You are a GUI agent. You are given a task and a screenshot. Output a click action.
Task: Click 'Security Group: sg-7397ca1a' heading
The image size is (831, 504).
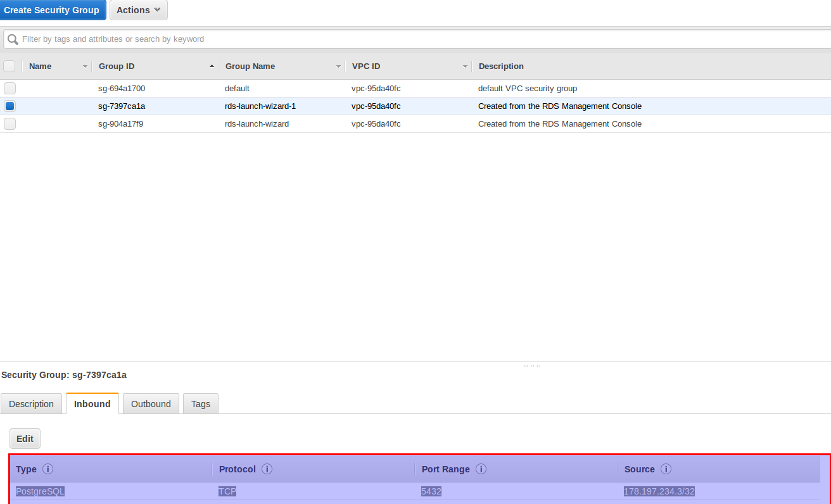pyautogui.click(x=64, y=375)
